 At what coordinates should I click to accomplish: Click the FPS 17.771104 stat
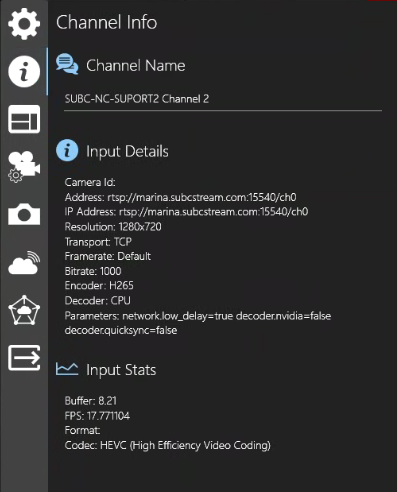[97, 416]
